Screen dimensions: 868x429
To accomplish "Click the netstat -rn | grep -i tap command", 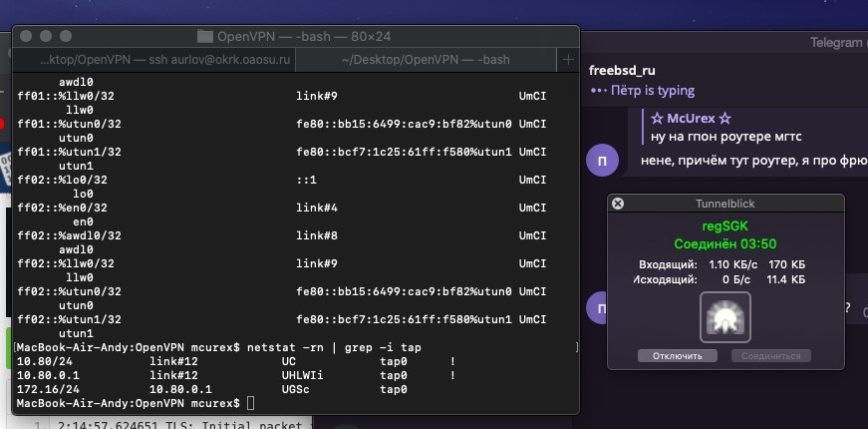I will pos(334,348).
